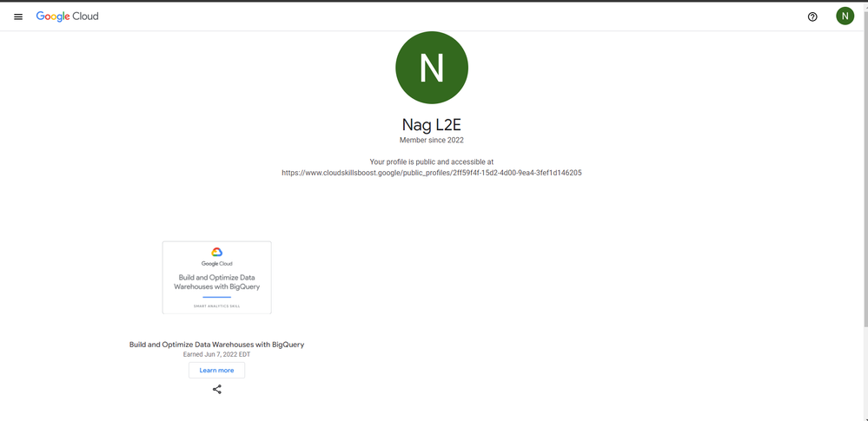Share the BigQuery badge via share icon
Screen dimensions: 868x421
click(x=217, y=390)
